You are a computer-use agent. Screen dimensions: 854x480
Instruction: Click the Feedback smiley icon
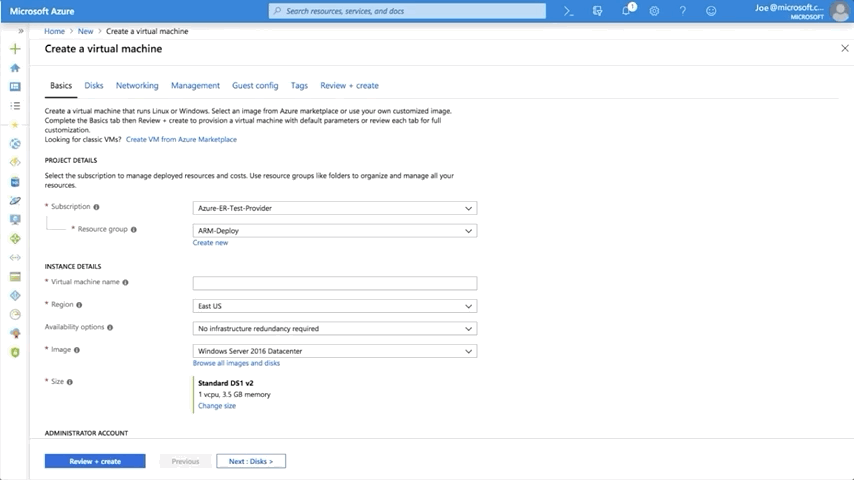pyautogui.click(x=711, y=11)
